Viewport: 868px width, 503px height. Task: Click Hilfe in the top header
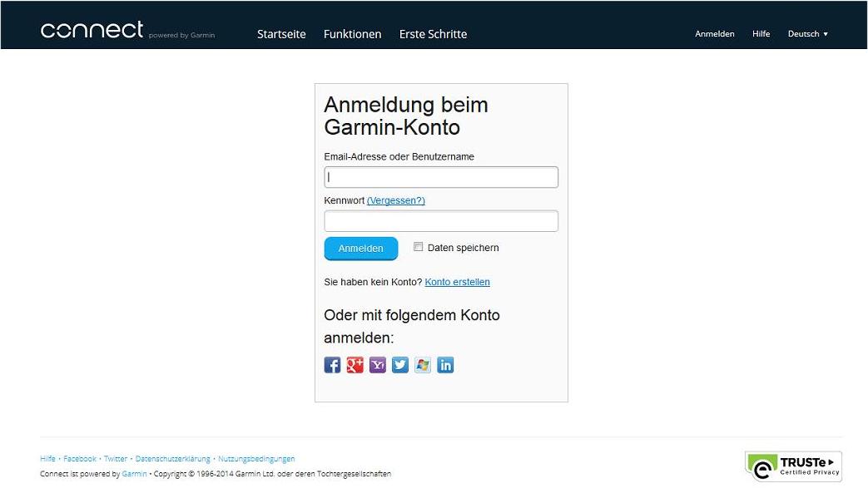pos(761,34)
